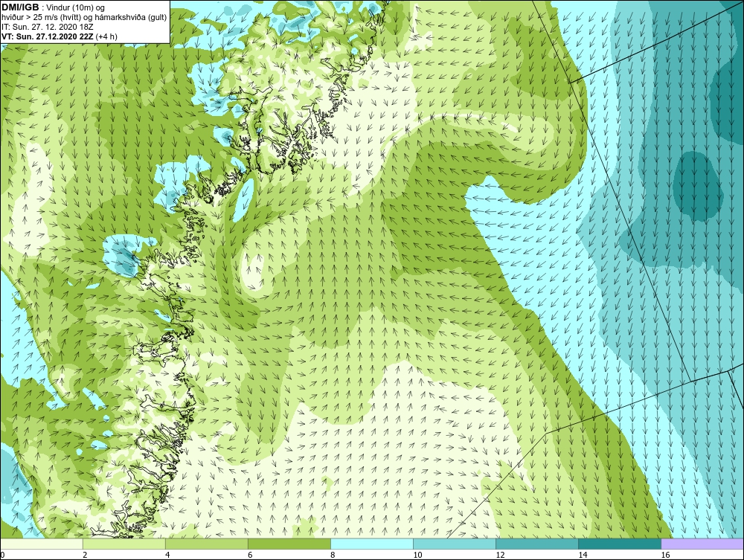Click legend scale label '10'
This screenshot has height=560, width=744.
point(417,555)
